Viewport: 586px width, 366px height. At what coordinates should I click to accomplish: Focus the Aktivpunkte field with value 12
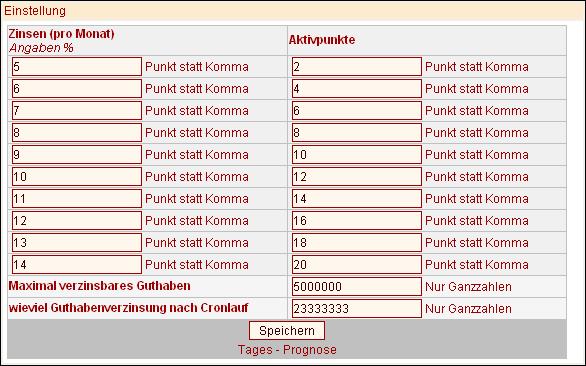coord(357,176)
